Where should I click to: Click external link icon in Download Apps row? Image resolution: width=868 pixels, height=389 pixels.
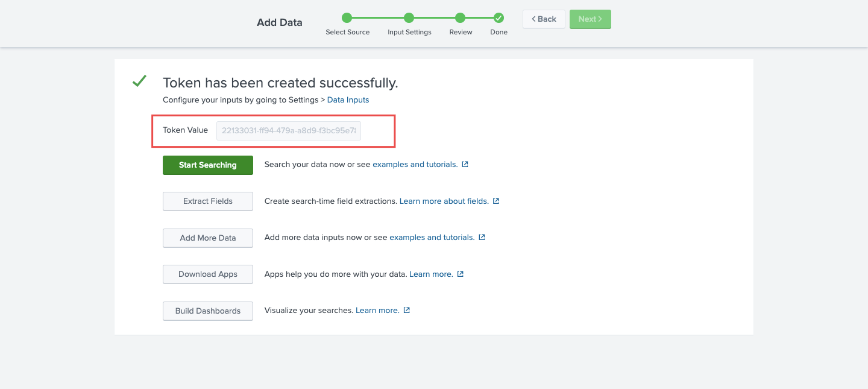tap(460, 273)
